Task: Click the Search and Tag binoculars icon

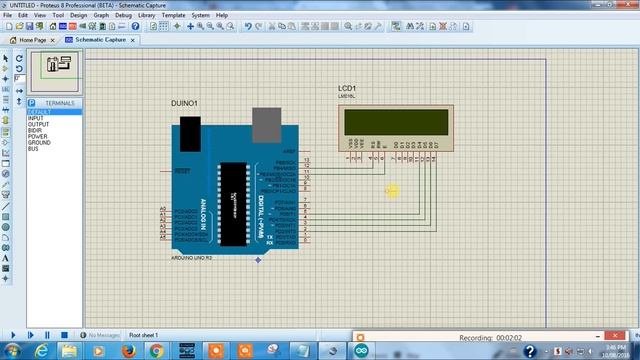Action: coord(409,27)
